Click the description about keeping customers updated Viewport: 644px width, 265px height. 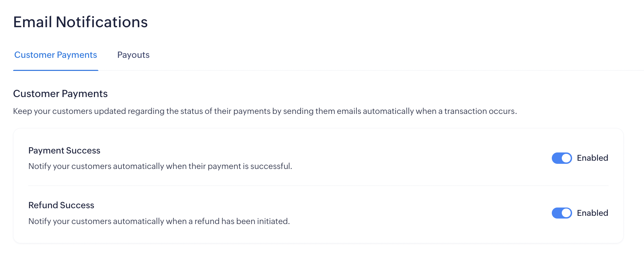(x=265, y=111)
